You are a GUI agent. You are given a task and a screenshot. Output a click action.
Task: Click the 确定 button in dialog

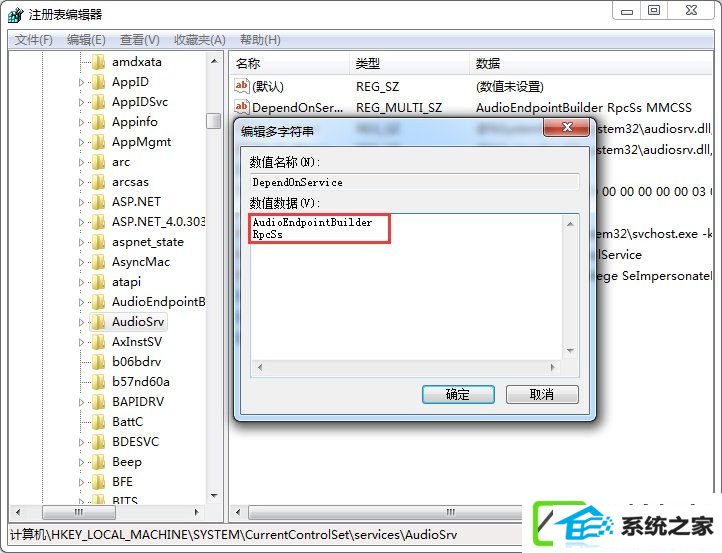pos(458,395)
